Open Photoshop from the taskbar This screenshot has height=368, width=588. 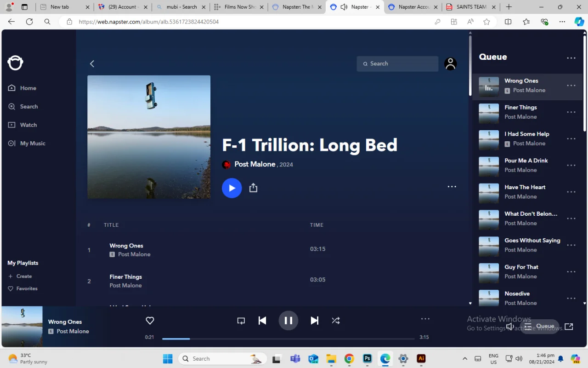tap(367, 359)
